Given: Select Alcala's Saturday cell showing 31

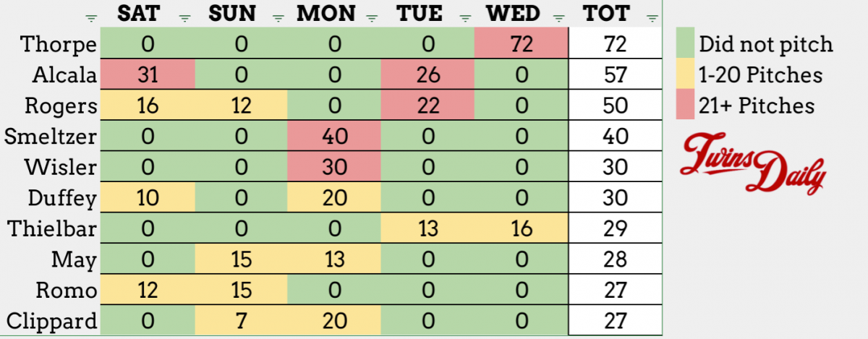Looking at the screenshot, I should click(x=148, y=74).
